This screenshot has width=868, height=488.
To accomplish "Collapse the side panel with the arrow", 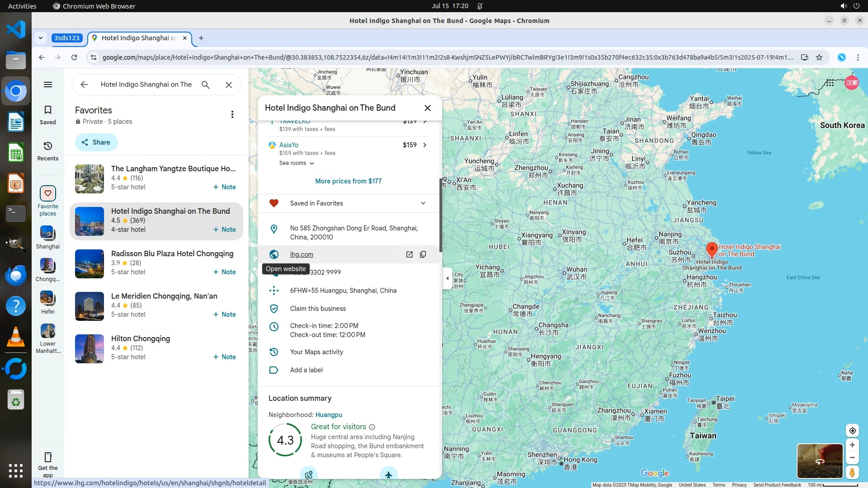I will point(447,278).
